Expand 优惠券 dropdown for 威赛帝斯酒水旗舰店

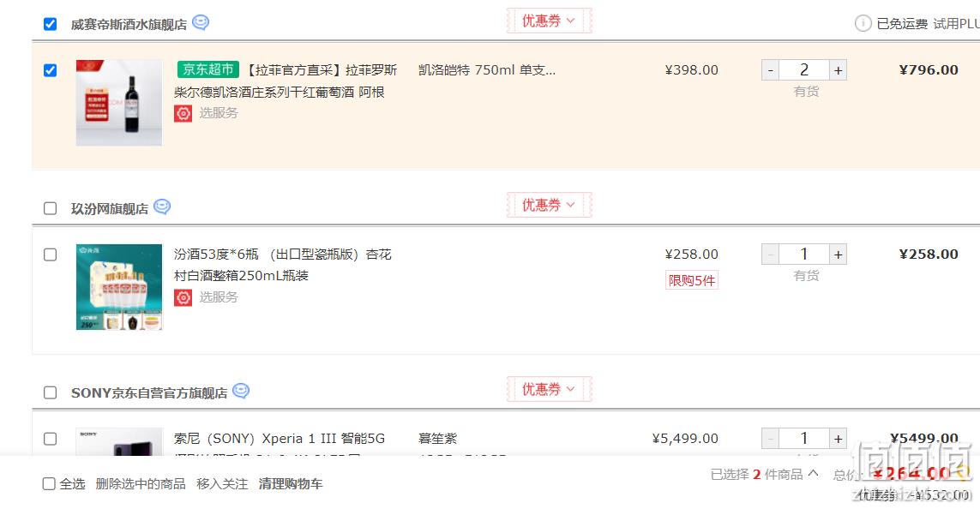pyautogui.click(x=549, y=21)
